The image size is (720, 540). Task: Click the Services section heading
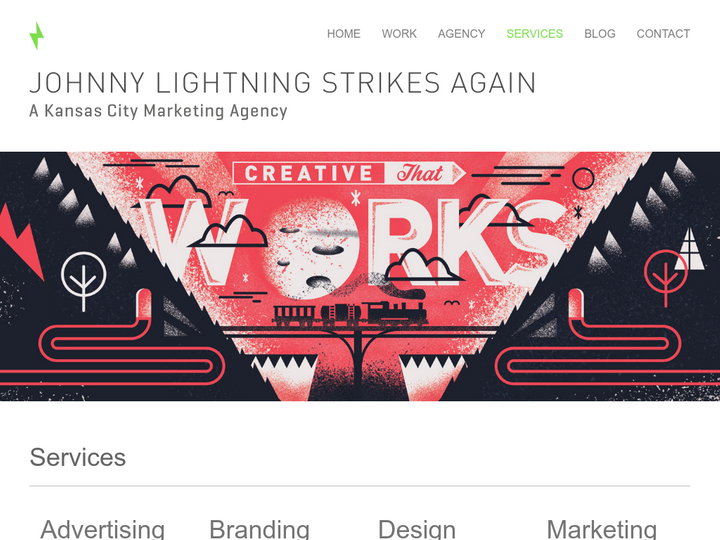click(78, 457)
